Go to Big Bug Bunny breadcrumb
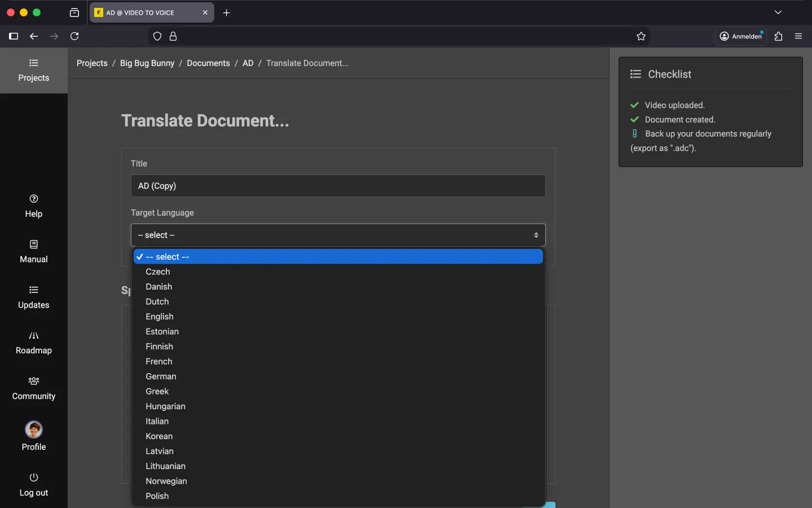The width and height of the screenshot is (812, 508). (147, 63)
